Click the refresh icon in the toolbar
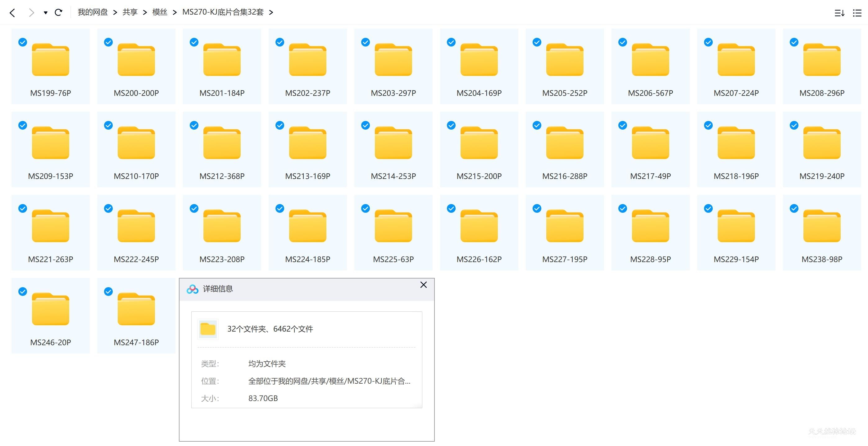The image size is (868, 446). [x=58, y=12]
